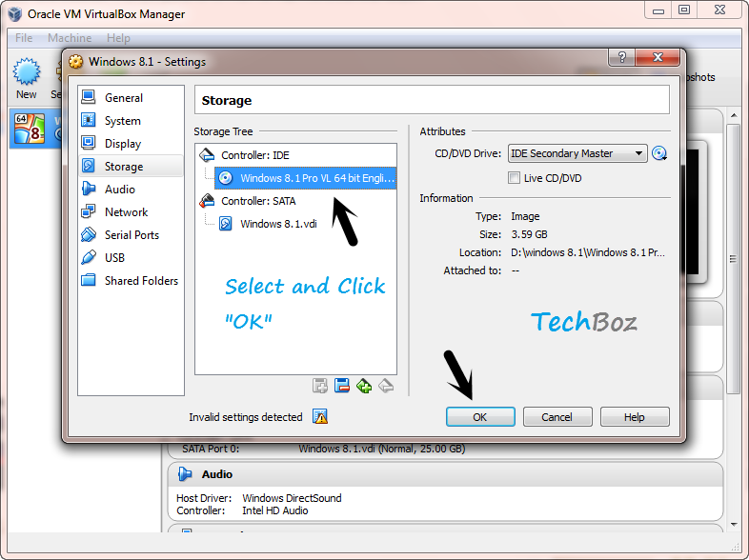Open the Machine menu in VirtualBox Manager
Screen dimensions: 749x560
coord(70,38)
